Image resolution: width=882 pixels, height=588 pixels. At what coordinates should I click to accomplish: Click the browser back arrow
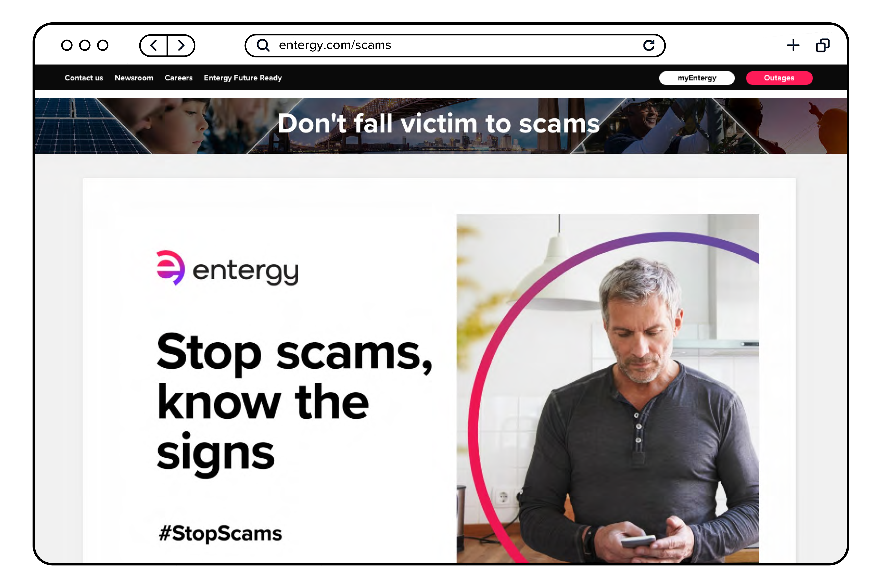153,46
